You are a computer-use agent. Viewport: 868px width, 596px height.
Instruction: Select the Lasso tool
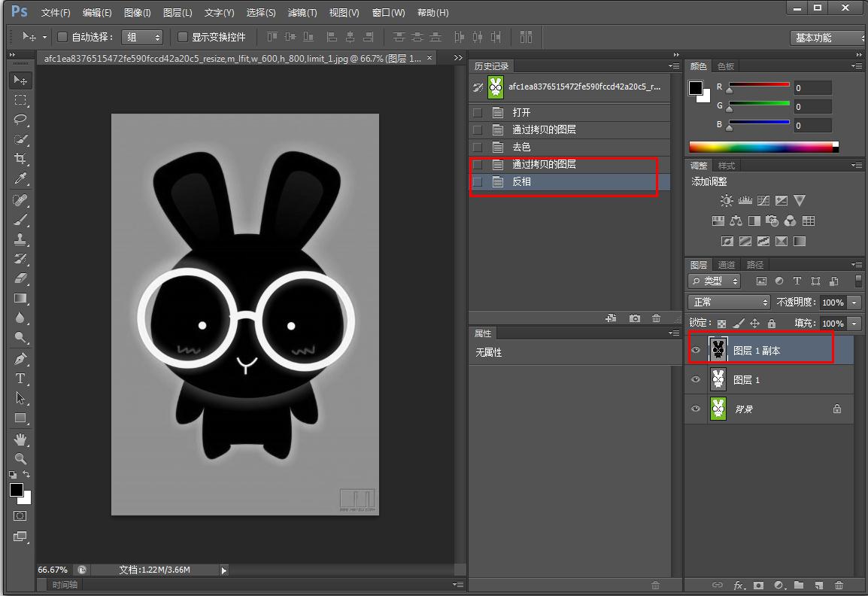click(x=20, y=120)
